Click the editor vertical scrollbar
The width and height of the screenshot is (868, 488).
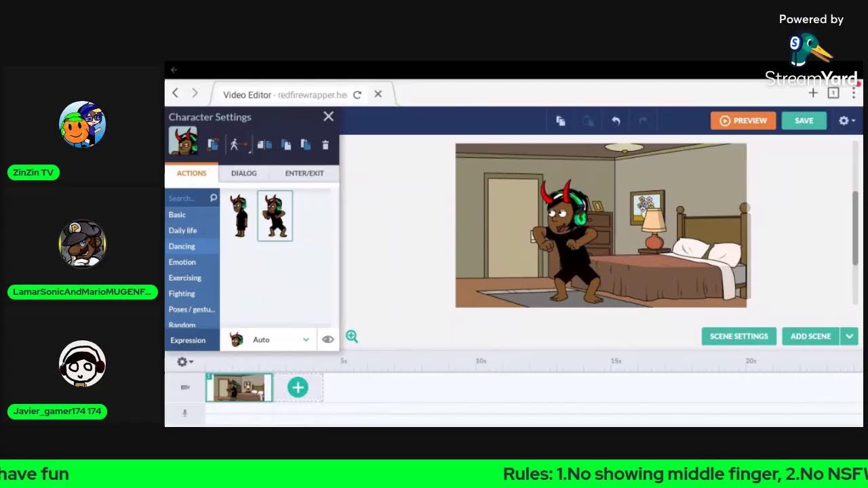[855, 228]
